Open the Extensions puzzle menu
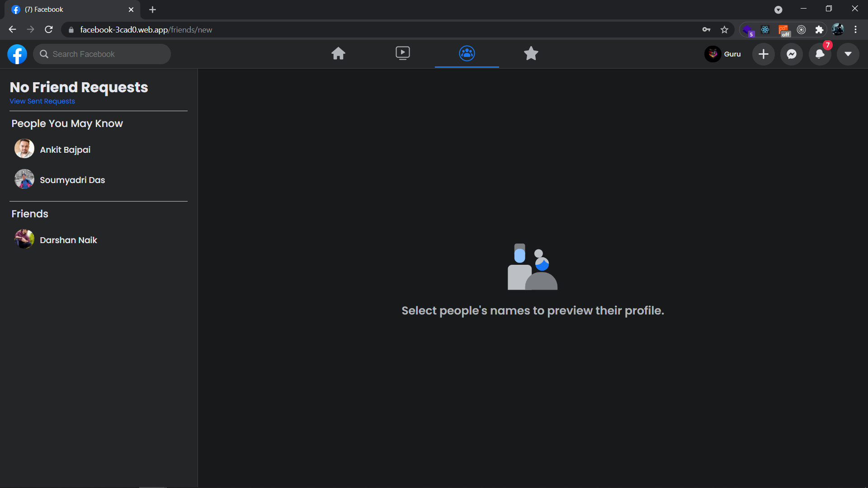 pos(819,30)
